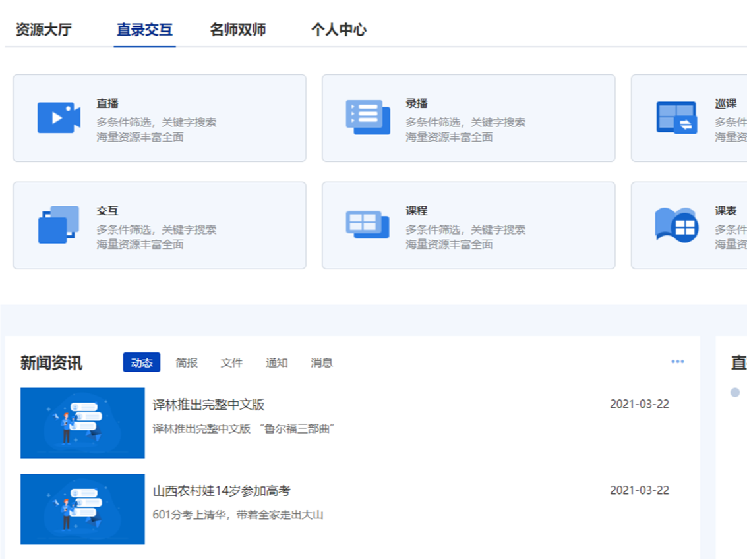Open the 巡课 card title

point(725,103)
